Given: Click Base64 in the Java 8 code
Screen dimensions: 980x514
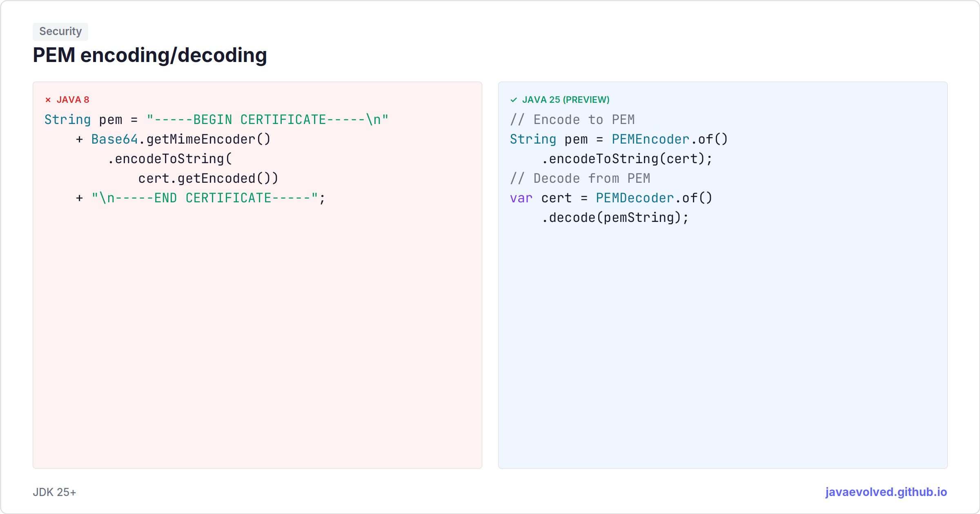Looking at the screenshot, I should 114,139.
